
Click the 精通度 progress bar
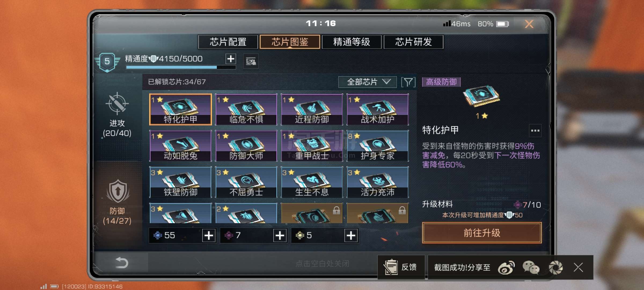coord(181,67)
